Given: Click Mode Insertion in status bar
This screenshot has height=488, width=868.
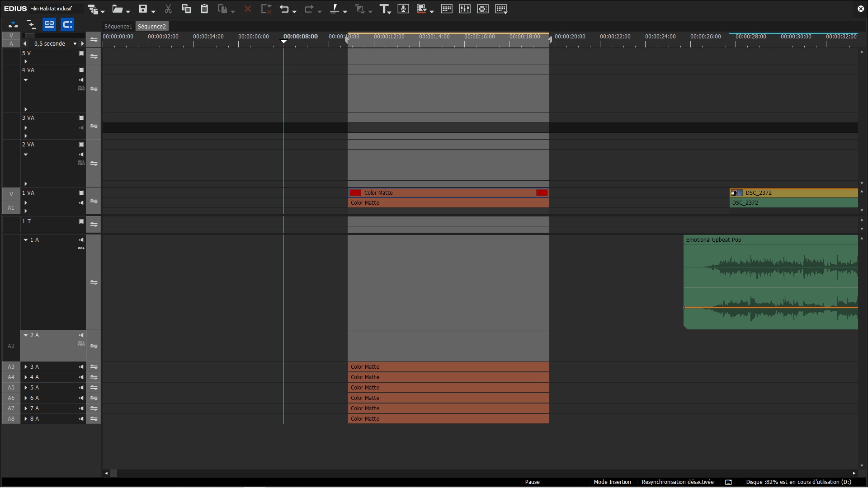Looking at the screenshot, I should 612,482.
